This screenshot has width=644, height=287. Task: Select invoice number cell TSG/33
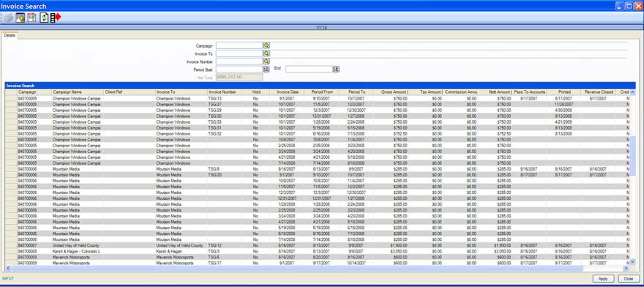point(224,122)
